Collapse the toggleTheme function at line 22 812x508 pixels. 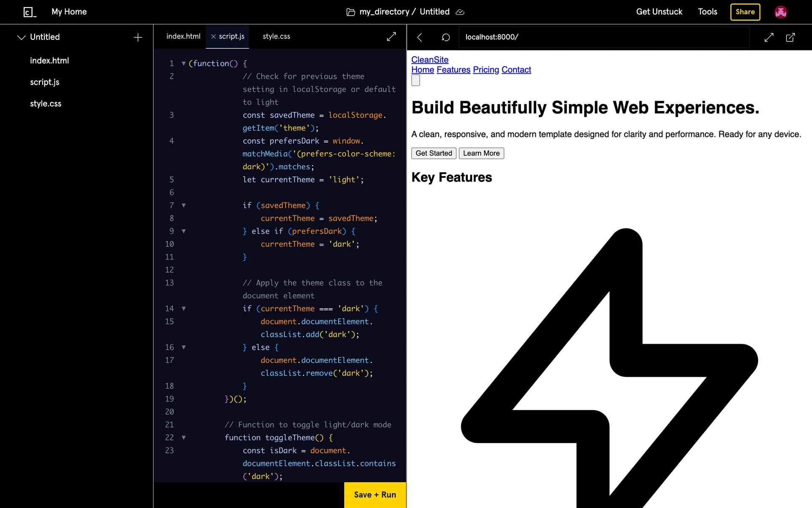184,438
